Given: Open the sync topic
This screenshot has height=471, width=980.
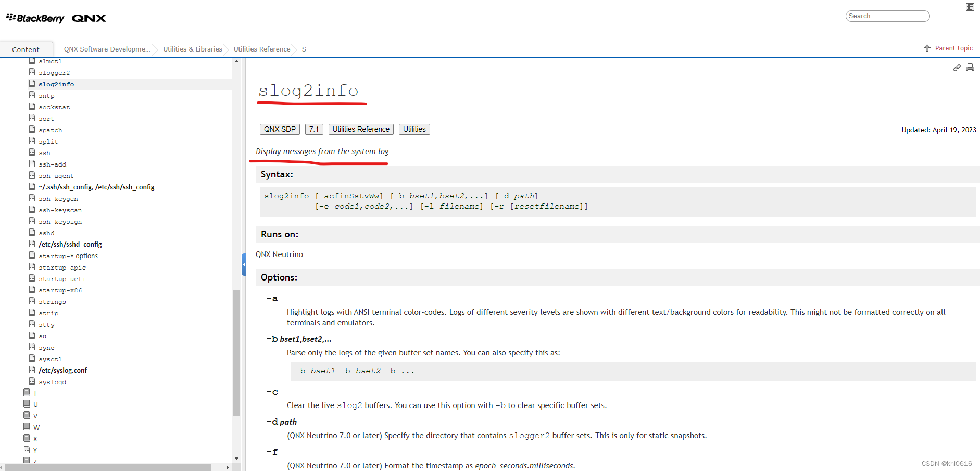Looking at the screenshot, I should (x=46, y=348).
